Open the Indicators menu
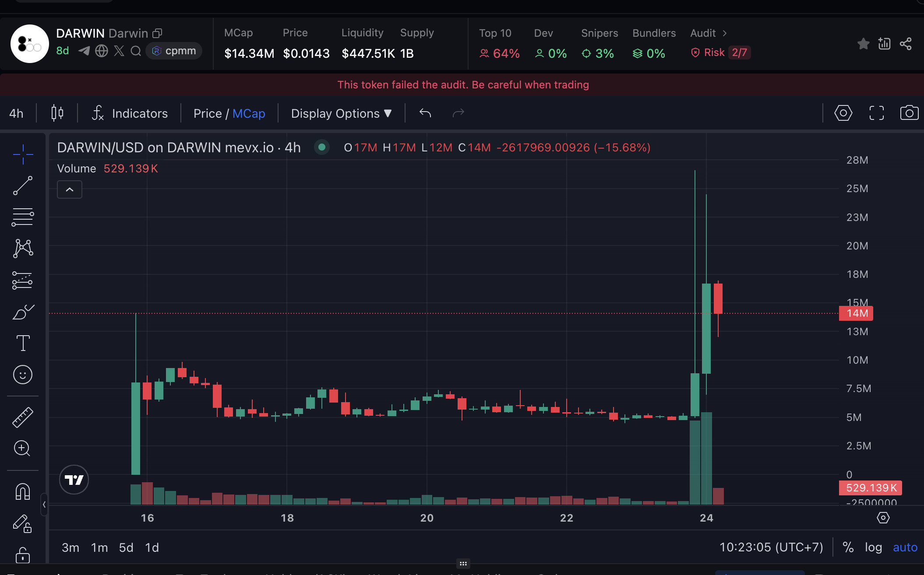This screenshot has height=575, width=924. [x=130, y=113]
